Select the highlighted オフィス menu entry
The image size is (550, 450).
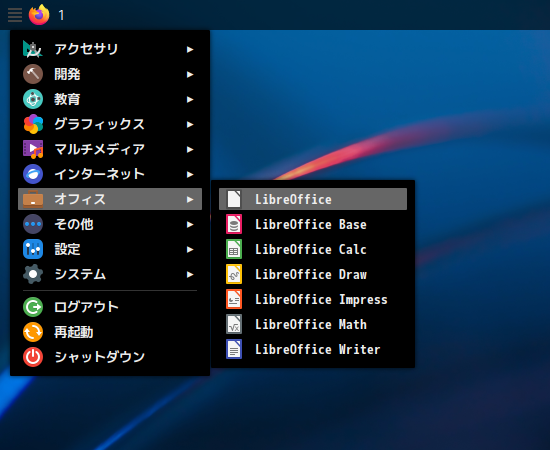pos(110,199)
